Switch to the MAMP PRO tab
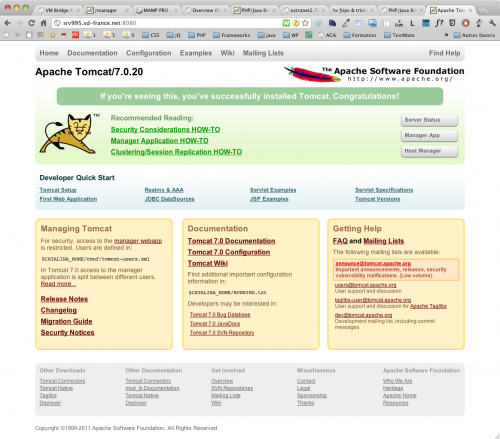Viewport: 500px width, 439px height. tap(157, 10)
